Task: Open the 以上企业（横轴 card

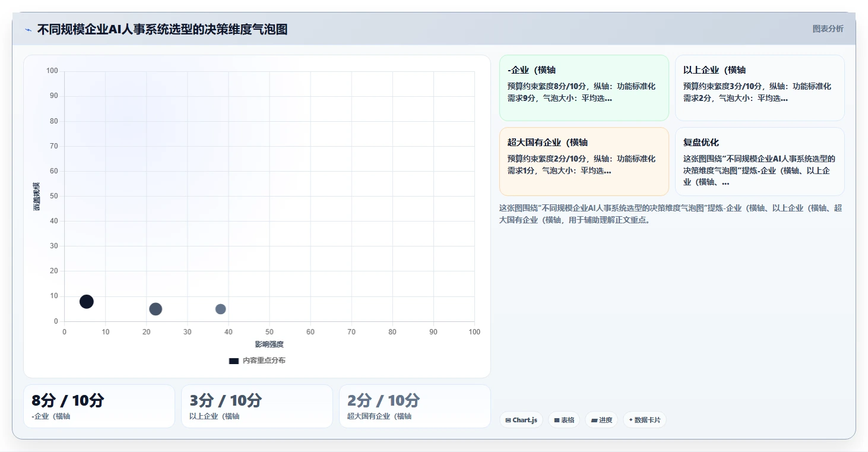Action: 759,88
